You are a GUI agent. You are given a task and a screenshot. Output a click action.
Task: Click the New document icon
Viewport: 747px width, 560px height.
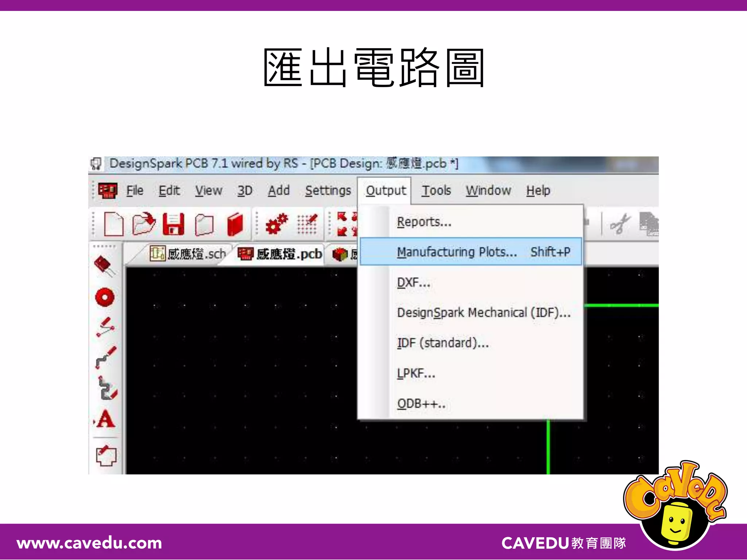click(113, 224)
